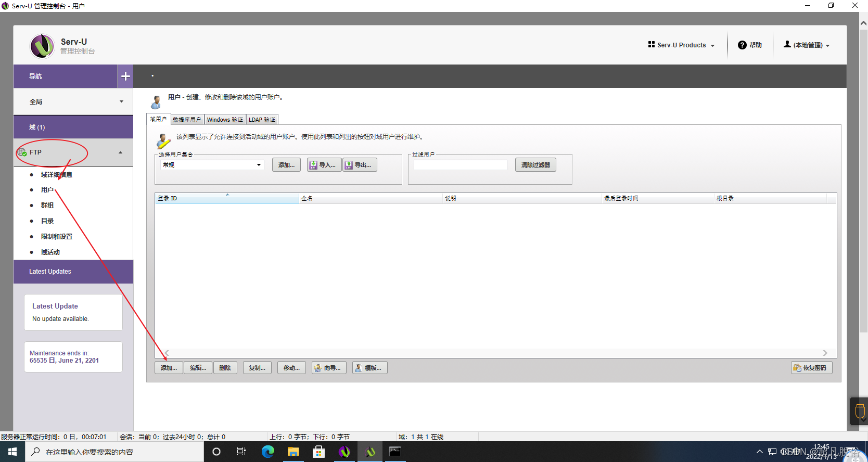This screenshot has height=462, width=868.
Task: Switch to the database users tab
Action: click(187, 120)
